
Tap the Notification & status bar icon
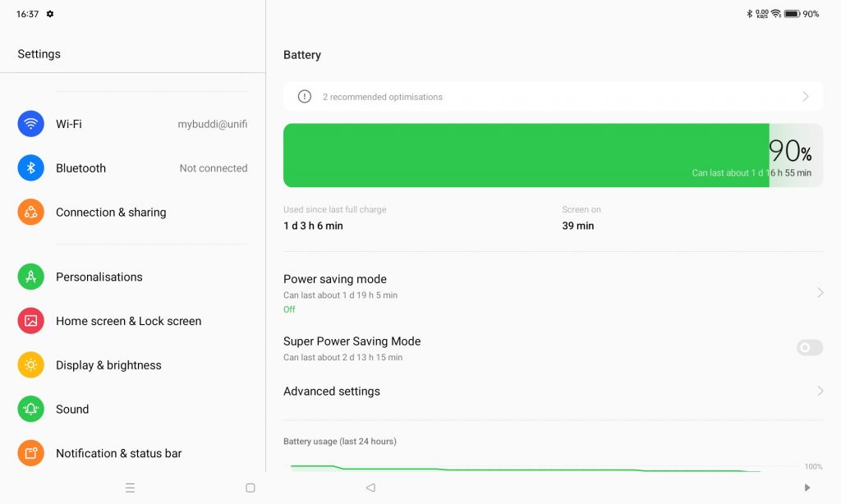point(30,453)
